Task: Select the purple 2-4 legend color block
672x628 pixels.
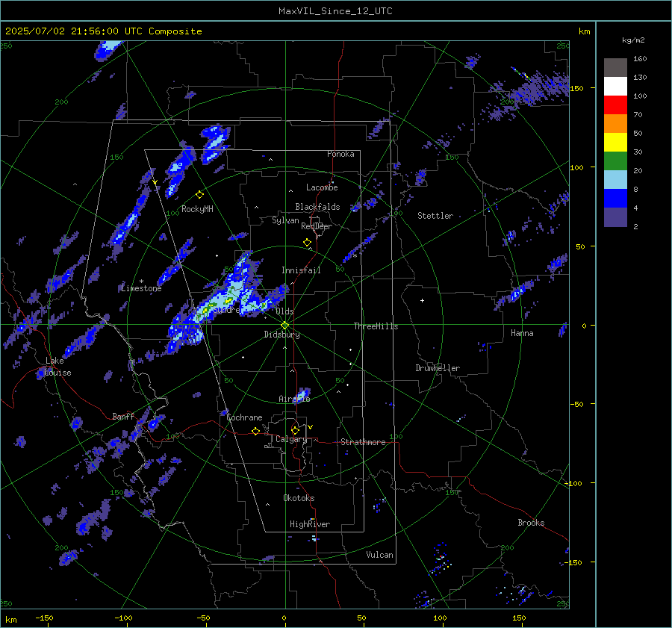Action: pos(615,217)
